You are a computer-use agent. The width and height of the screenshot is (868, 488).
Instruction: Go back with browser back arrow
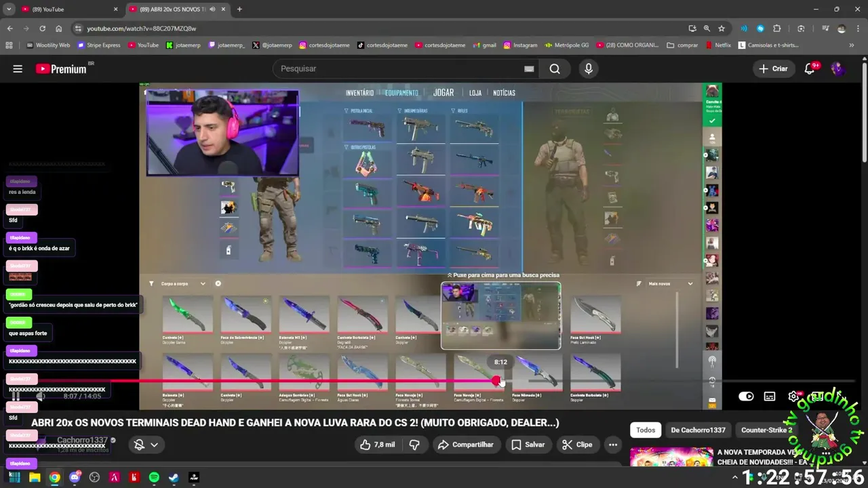(9, 28)
